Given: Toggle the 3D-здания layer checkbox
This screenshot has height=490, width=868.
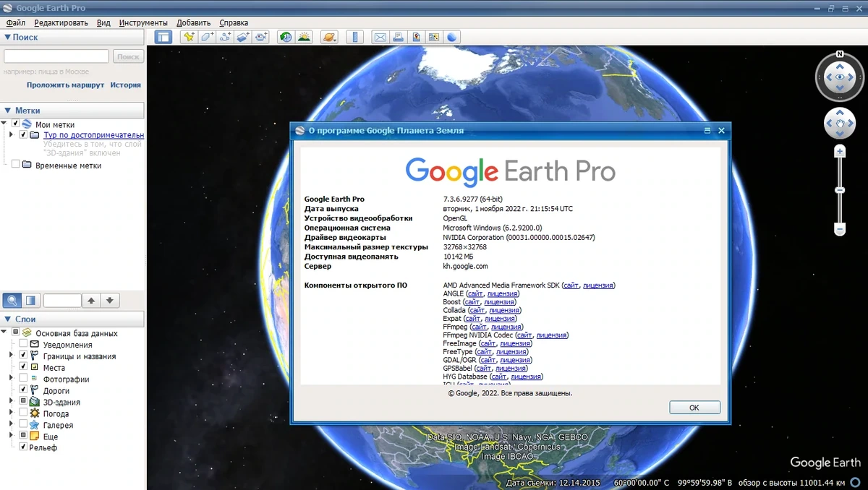Looking at the screenshot, I should tap(24, 402).
